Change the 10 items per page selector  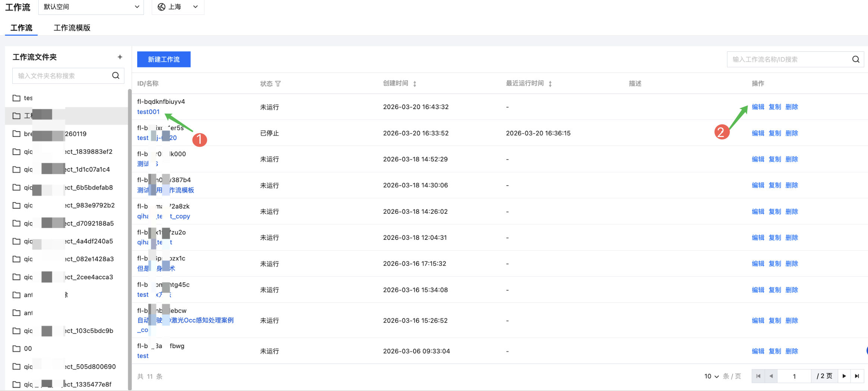711,376
